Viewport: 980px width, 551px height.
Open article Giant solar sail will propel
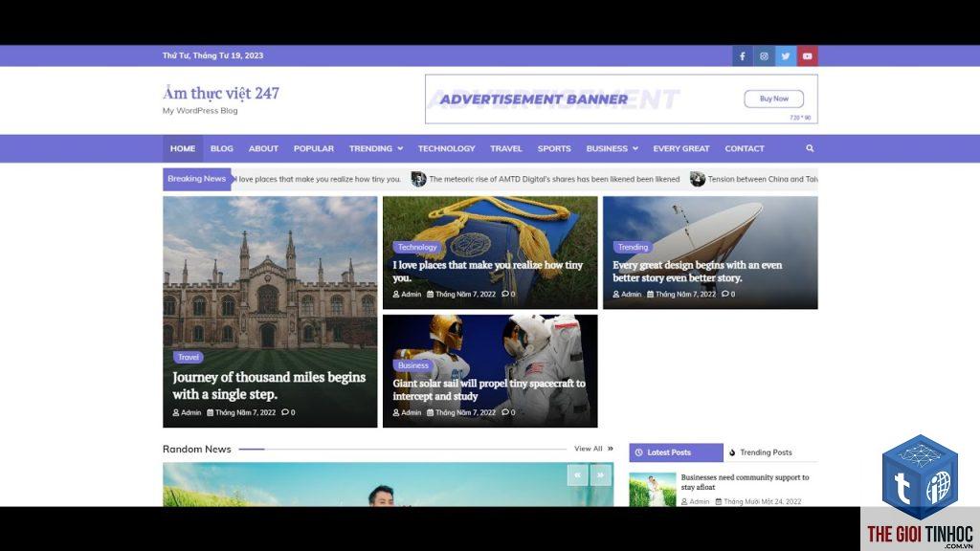(489, 390)
